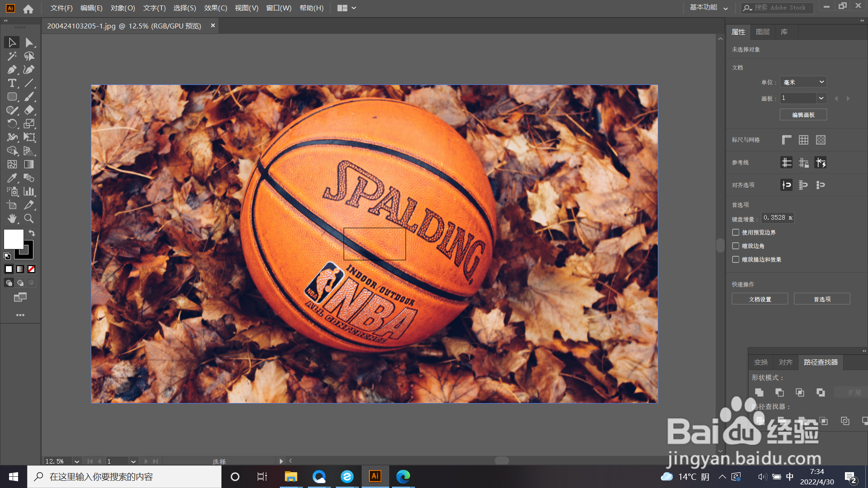868x488 pixels.
Task: Select the Curvature tool
Action: click(x=29, y=70)
